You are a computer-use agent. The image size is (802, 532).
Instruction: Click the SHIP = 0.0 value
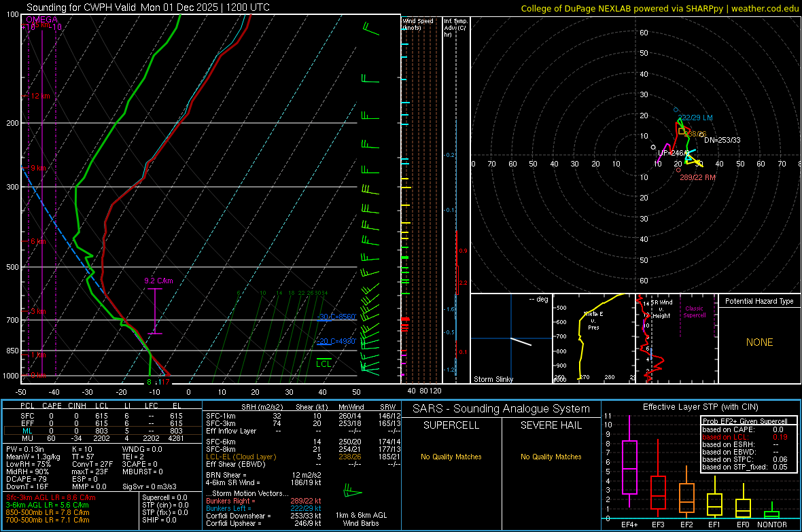pyautogui.click(x=159, y=520)
